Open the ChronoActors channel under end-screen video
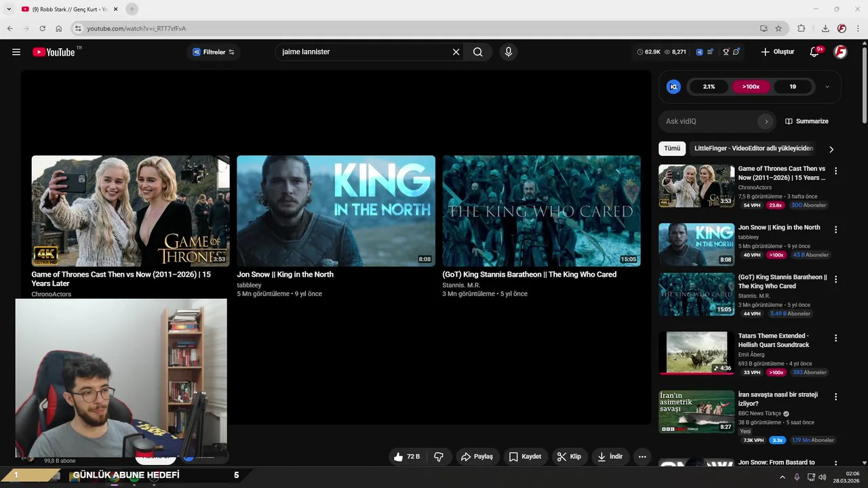868x488 pixels. [x=51, y=294]
